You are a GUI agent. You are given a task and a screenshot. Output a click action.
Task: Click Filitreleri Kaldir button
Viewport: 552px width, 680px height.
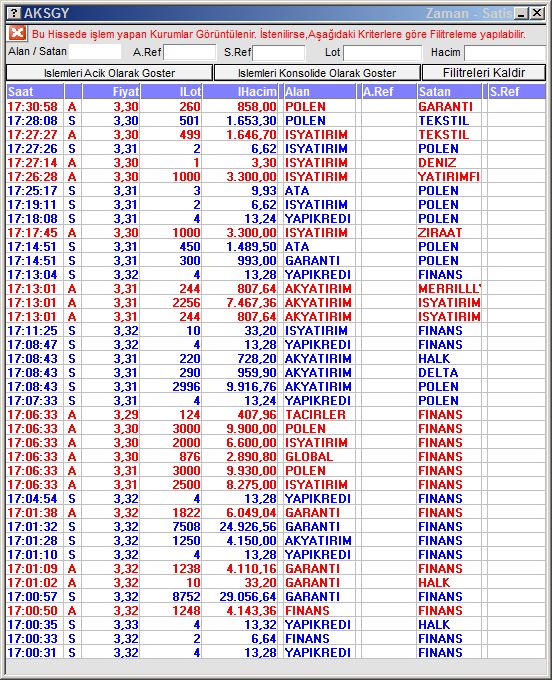pos(484,73)
